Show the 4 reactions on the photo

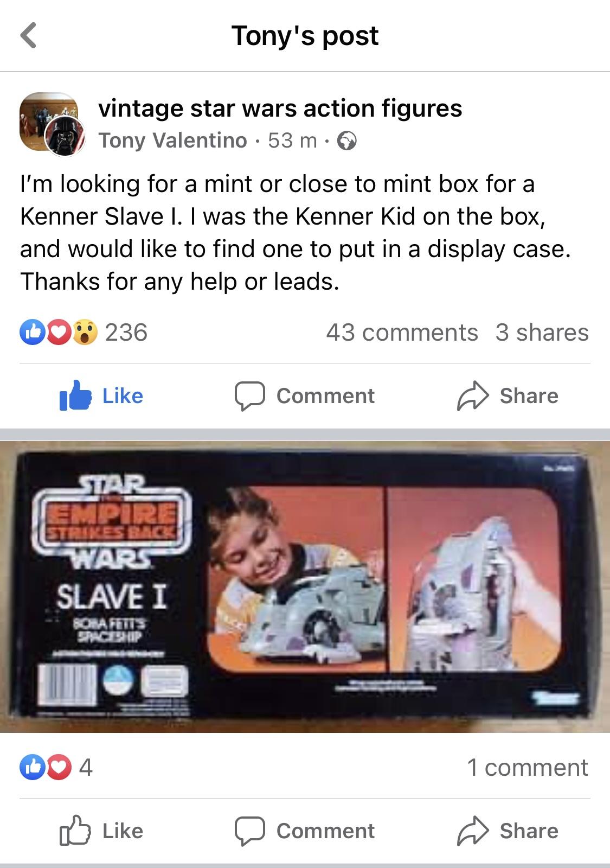86,767
